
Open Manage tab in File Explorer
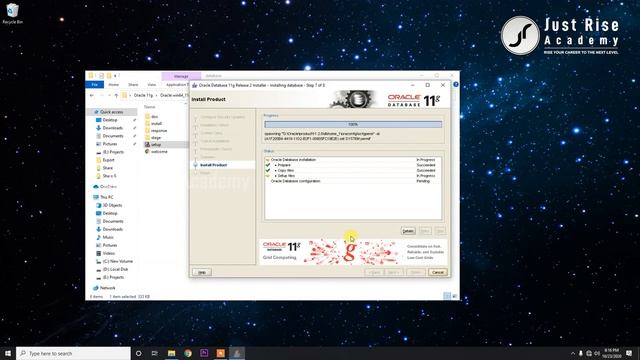coord(181,76)
